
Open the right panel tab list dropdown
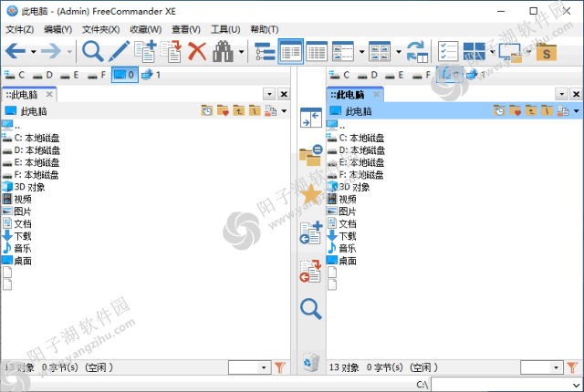point(562,95)
